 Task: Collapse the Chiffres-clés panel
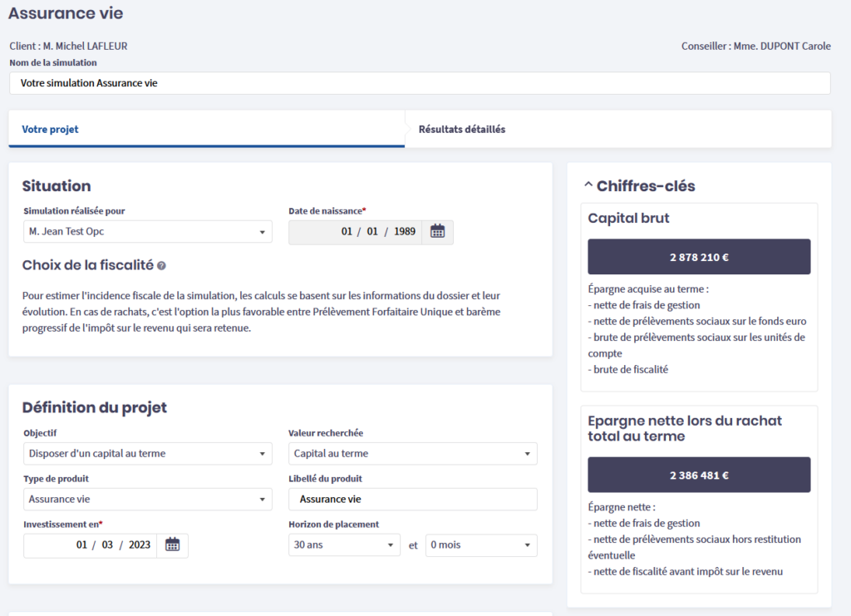coord(588,186)
